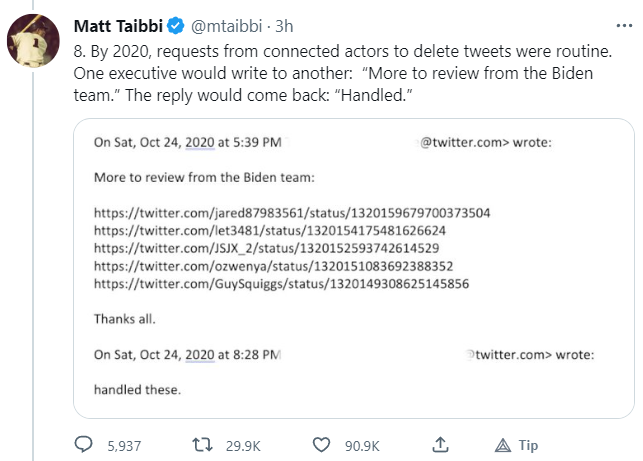Click the 5,937 replies count
Viewport: 643px width, 461px height.
(124, 445)
